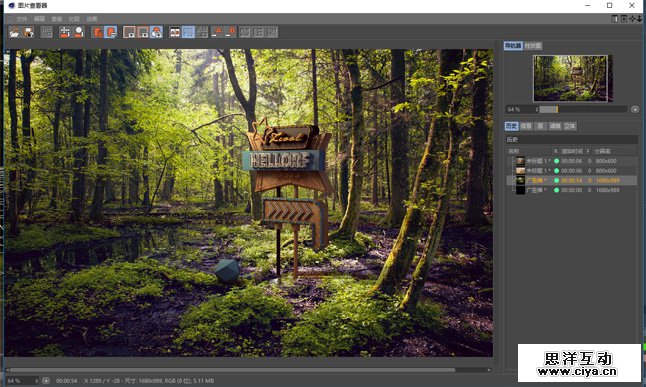Viewport: 646px width, 387px height.
Task: Toggle green dot of last history entry
Action: click(556, 190)
